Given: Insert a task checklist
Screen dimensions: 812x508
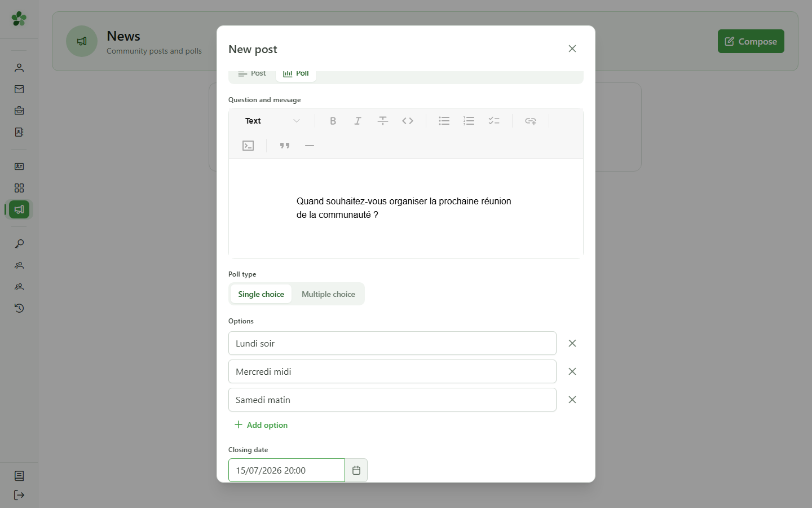Looking at the screenshot, I should (494, 121).
